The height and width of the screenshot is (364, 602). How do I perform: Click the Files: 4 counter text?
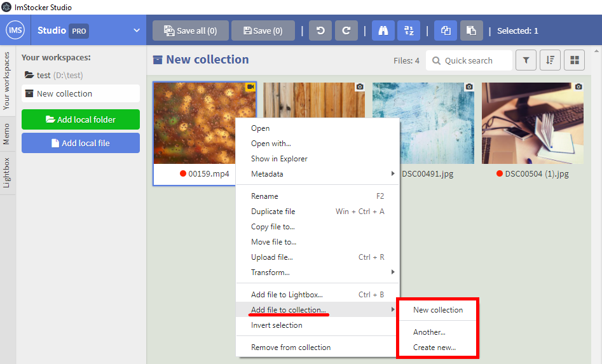click(x=406, y=60)
